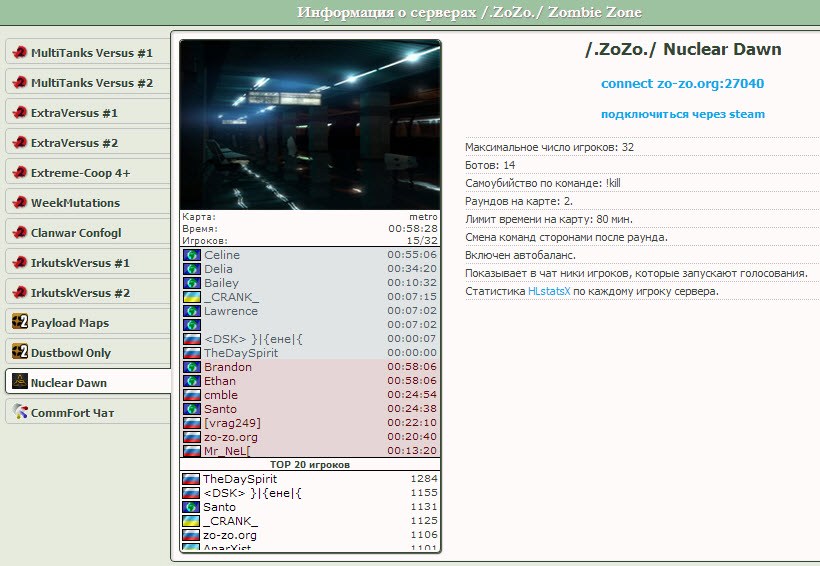Click the CommFort chat icon in the sidebar
The height and width of the screenshot is (566, 820).
pyautogui.click(x=19, y=412)
